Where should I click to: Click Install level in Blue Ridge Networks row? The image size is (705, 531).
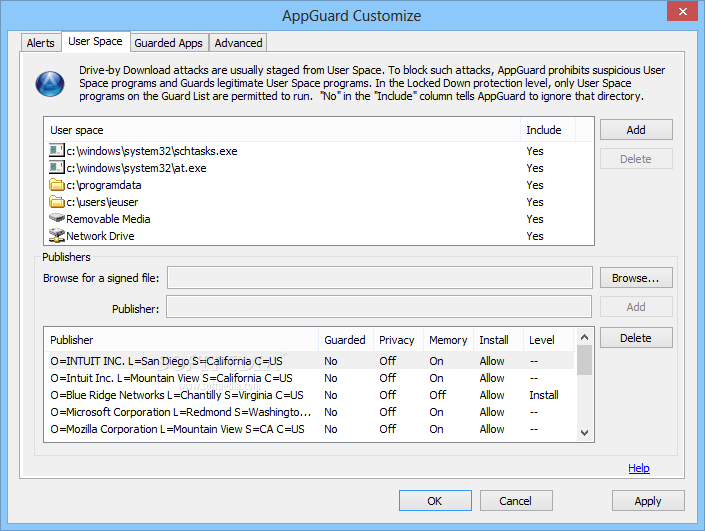click(x=544, y=395)
